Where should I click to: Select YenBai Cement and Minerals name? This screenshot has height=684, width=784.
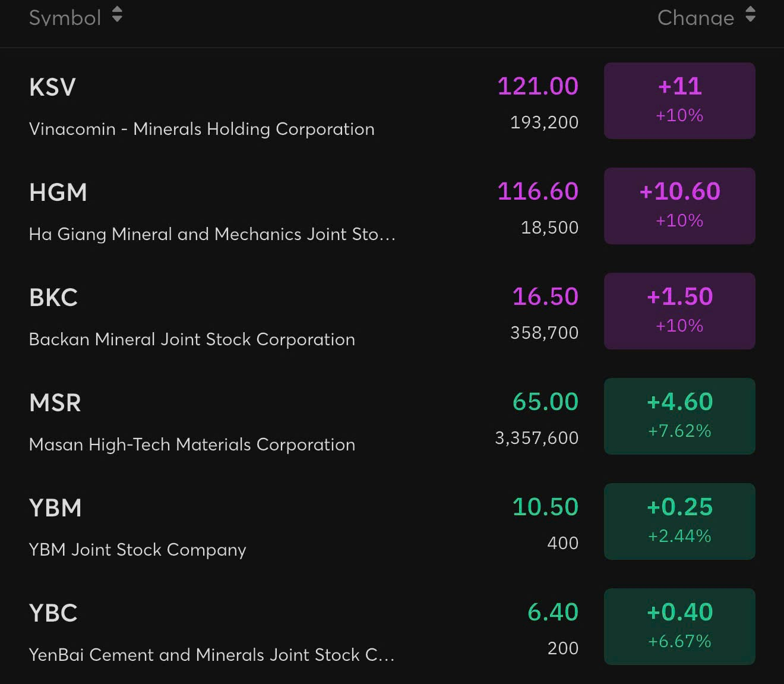211,655
